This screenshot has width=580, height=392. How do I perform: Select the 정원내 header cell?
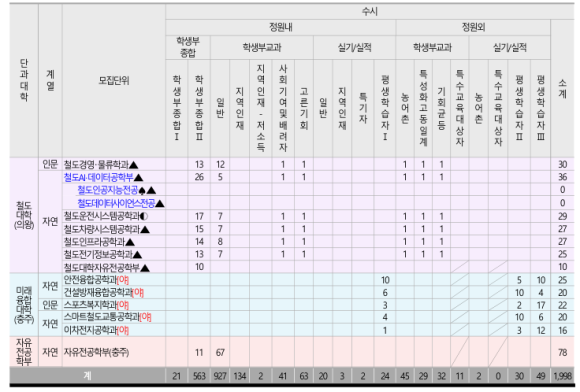[281, 27]
